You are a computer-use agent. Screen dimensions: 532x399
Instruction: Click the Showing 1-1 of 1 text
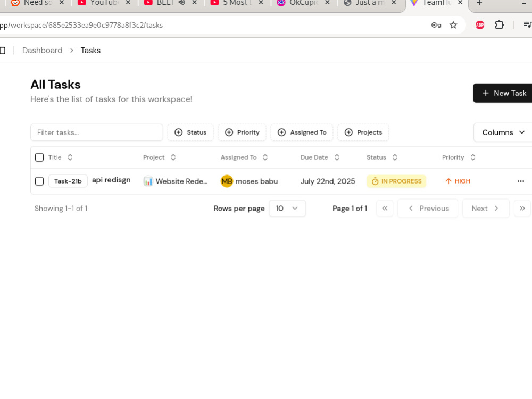pos(61,209)
